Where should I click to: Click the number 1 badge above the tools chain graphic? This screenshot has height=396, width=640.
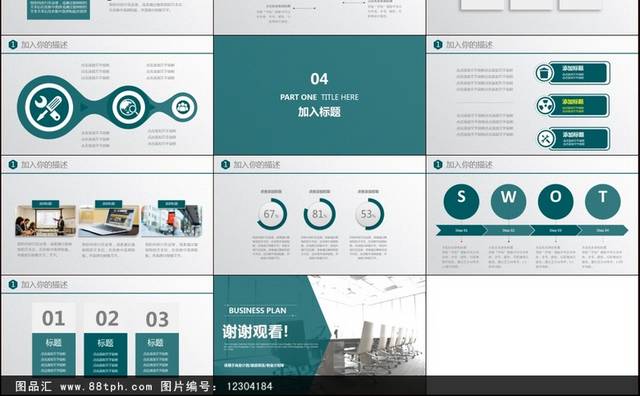tap(13, 44)
